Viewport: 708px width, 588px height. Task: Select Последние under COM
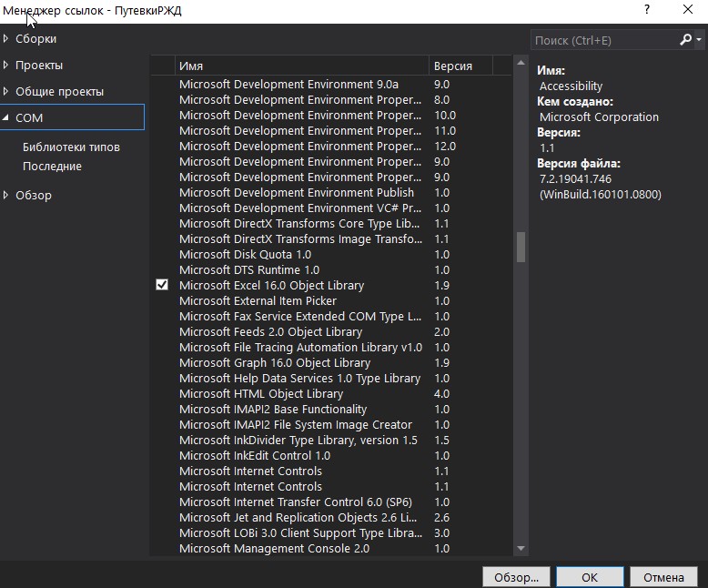tap(52, 167)
